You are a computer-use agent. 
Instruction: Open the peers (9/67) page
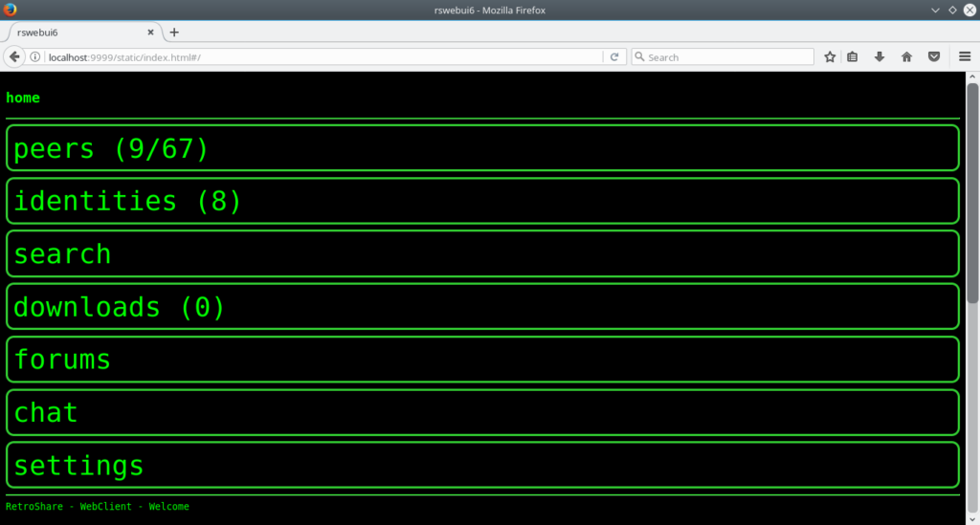(482, 148)
